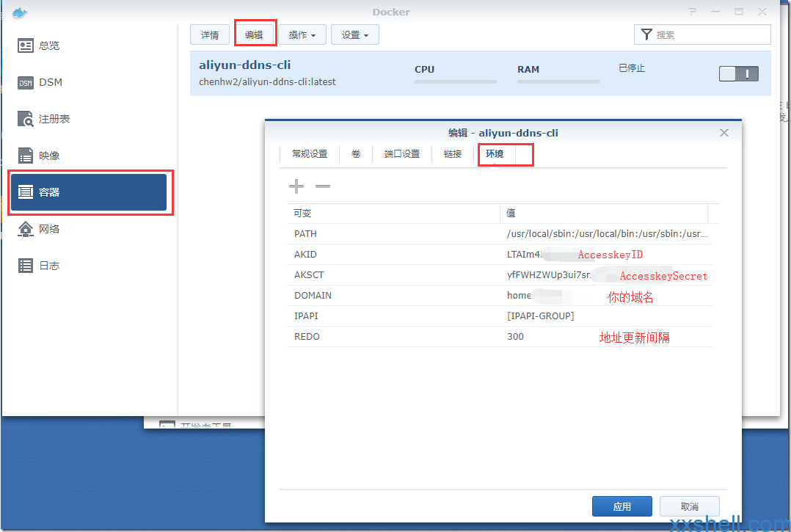Select the PATH variable name cell

coord(393,234)
